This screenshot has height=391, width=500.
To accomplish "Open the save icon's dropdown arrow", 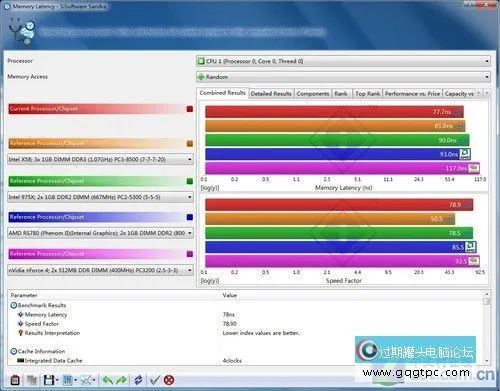I will click(x=57, y=380).
